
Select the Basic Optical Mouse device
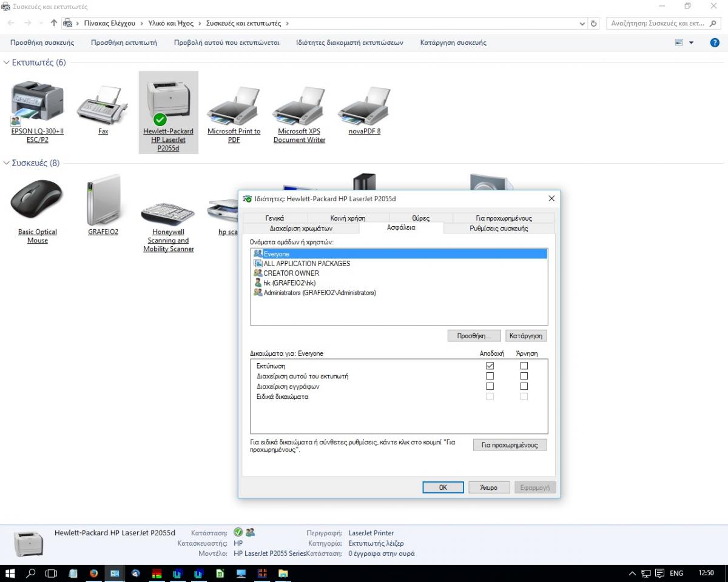point(37,210)
